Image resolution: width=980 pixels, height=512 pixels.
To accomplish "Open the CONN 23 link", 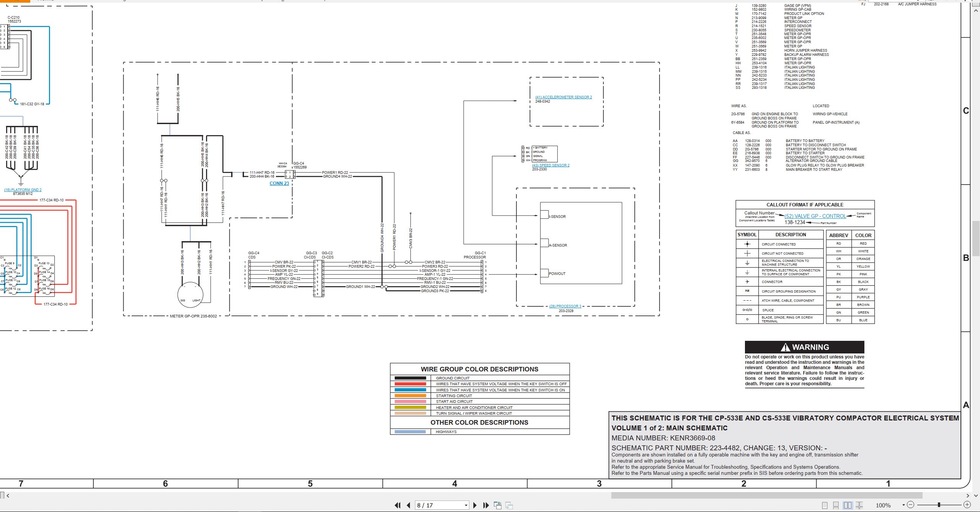I will [x=279, y=183].
